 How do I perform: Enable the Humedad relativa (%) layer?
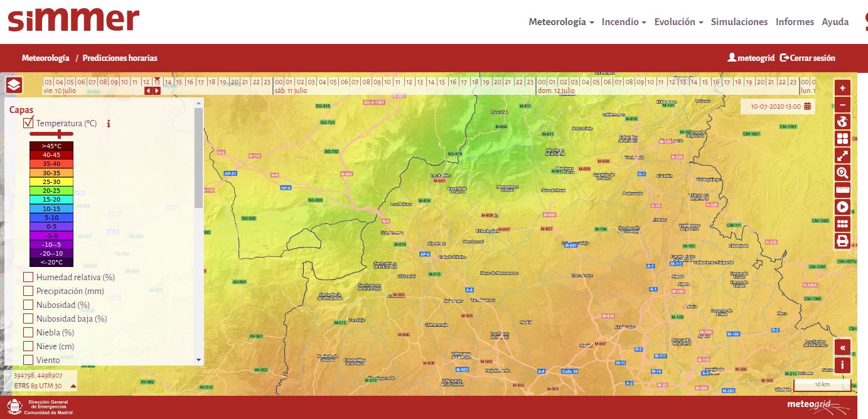28,277
